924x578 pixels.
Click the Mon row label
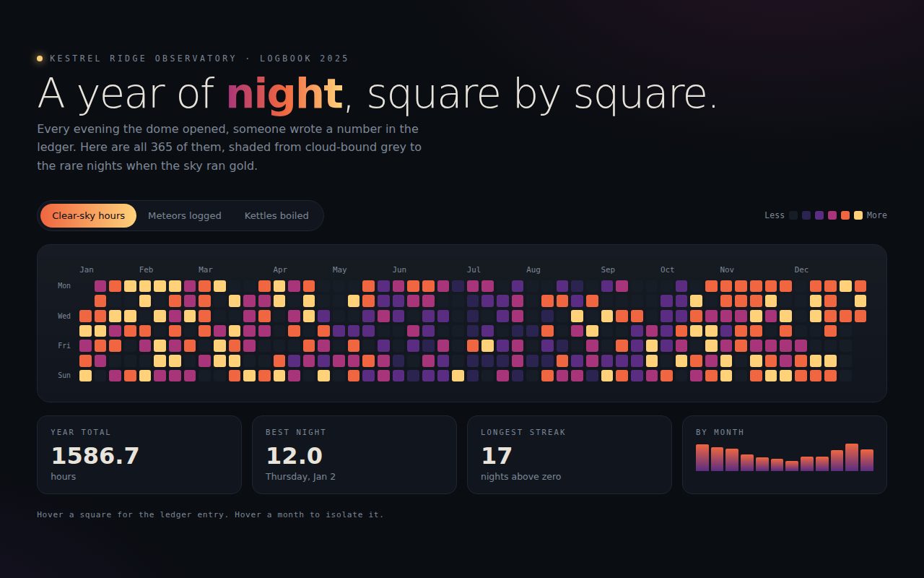tap(64, 286)
